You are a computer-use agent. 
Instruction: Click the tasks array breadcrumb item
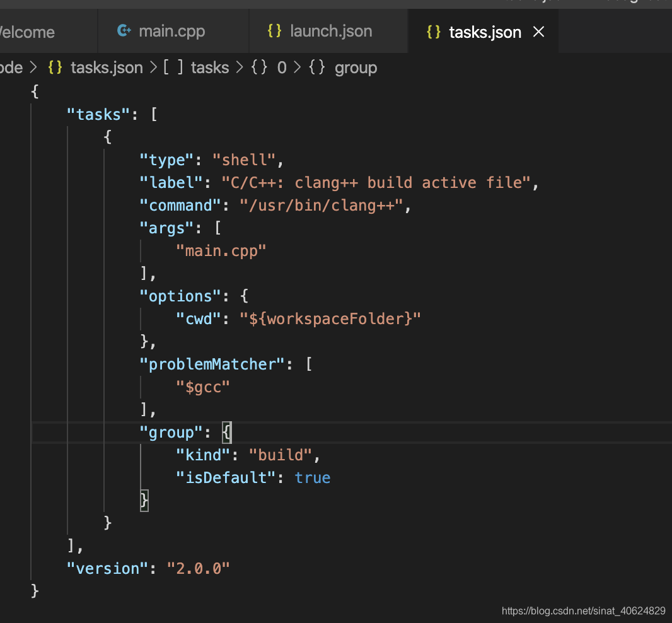210,67
